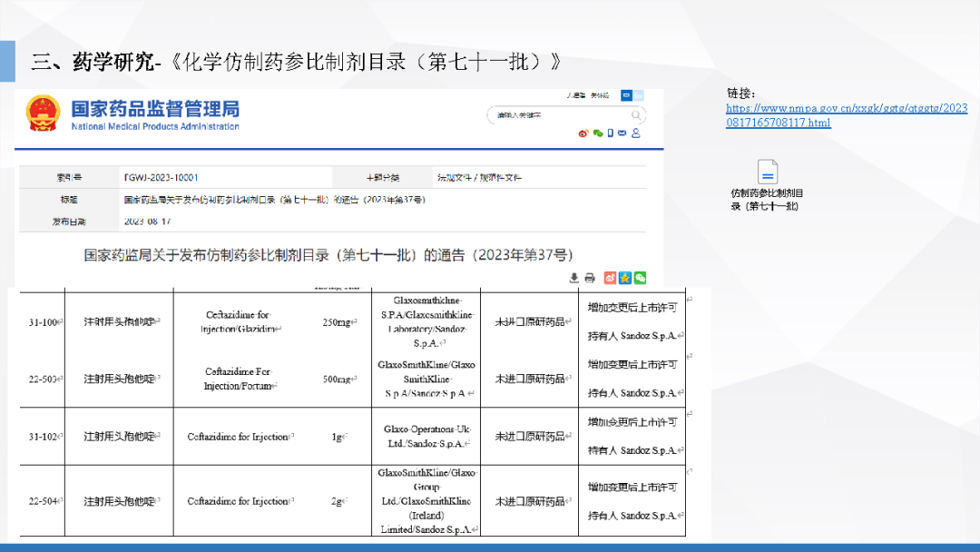980x552 pixels.
Task: Click the user profile icon in header
Action: [635, 133]
